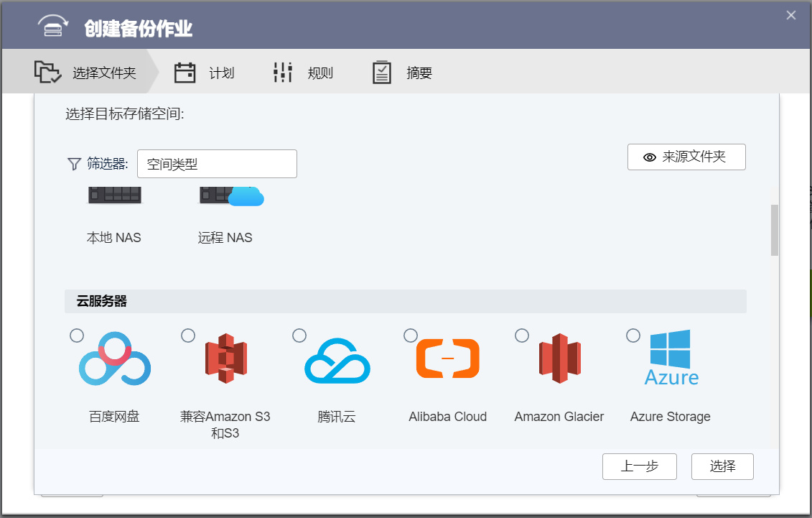812x518 pixels.
Task: Click the 腾讯云 label
Action: (x=337, y=417)
